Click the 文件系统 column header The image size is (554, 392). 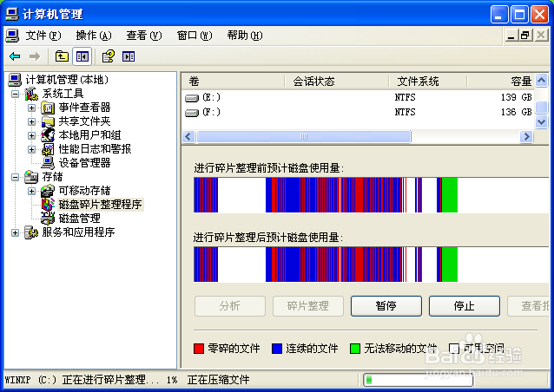tap(428, 82)
